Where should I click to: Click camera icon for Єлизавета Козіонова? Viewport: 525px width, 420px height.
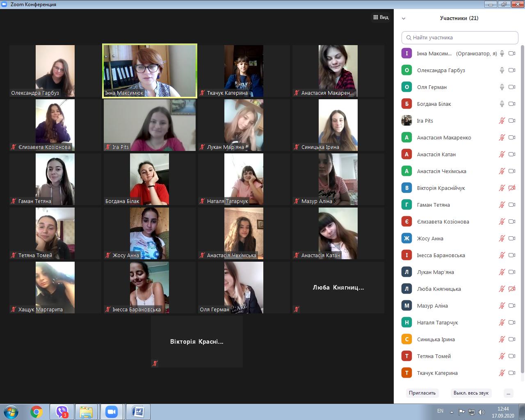pos(512,221)
